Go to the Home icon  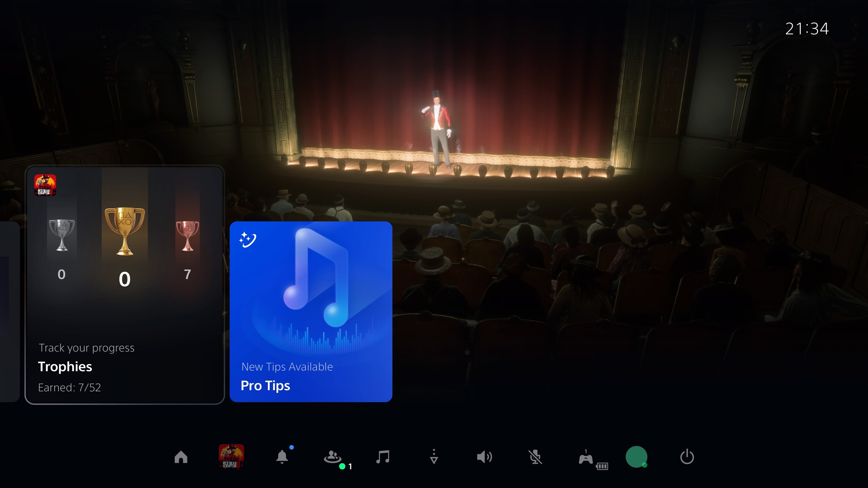[x=181, y=457]
